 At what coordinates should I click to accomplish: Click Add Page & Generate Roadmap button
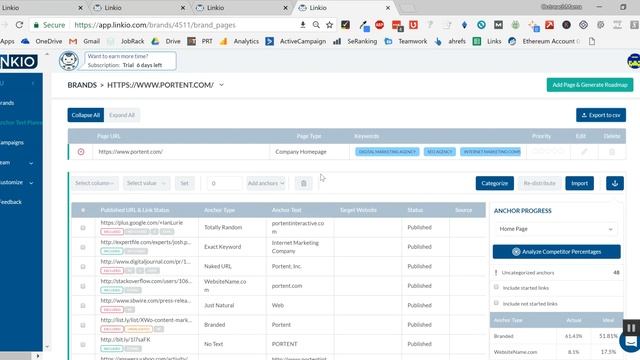590,85
